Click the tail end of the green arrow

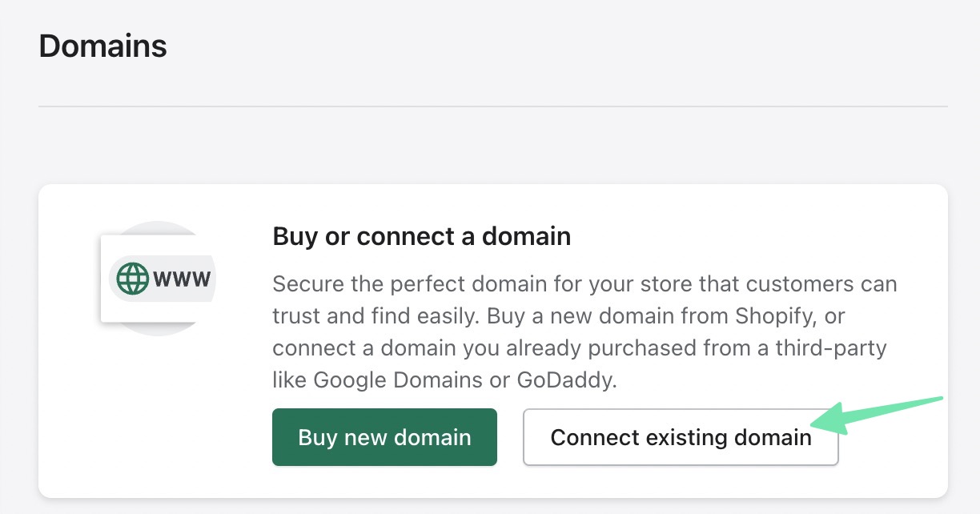(x=942, y=398)
